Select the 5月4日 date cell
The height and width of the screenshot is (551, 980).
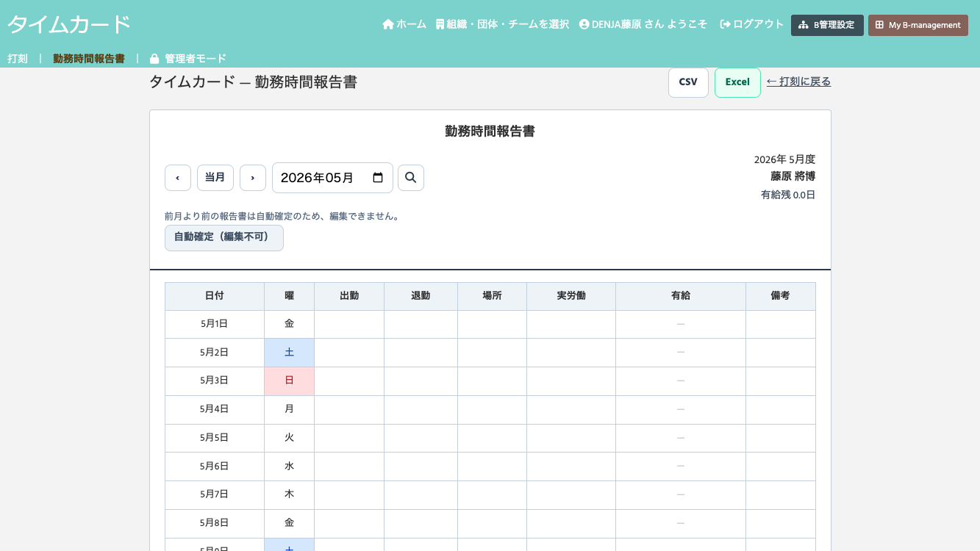215,410
